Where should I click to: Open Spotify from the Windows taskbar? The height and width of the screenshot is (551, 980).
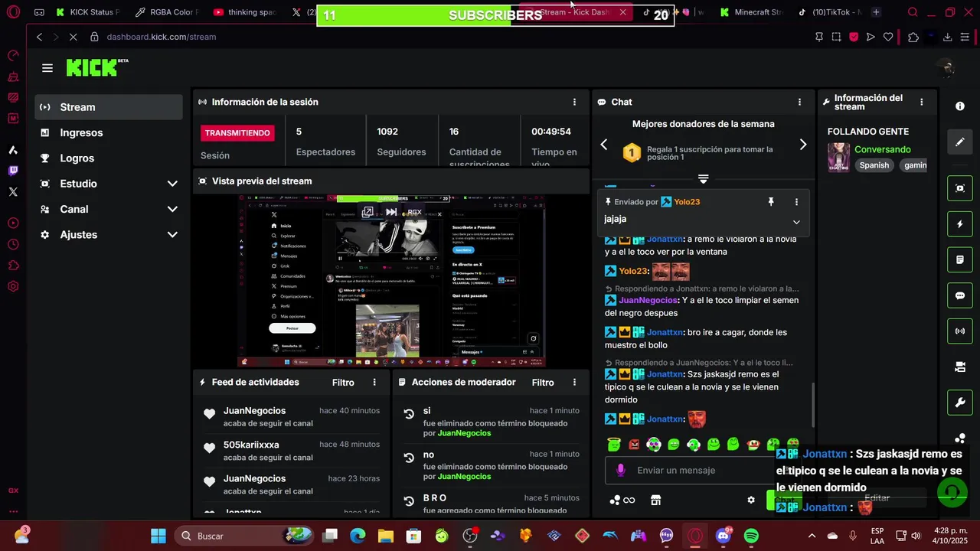751,536
